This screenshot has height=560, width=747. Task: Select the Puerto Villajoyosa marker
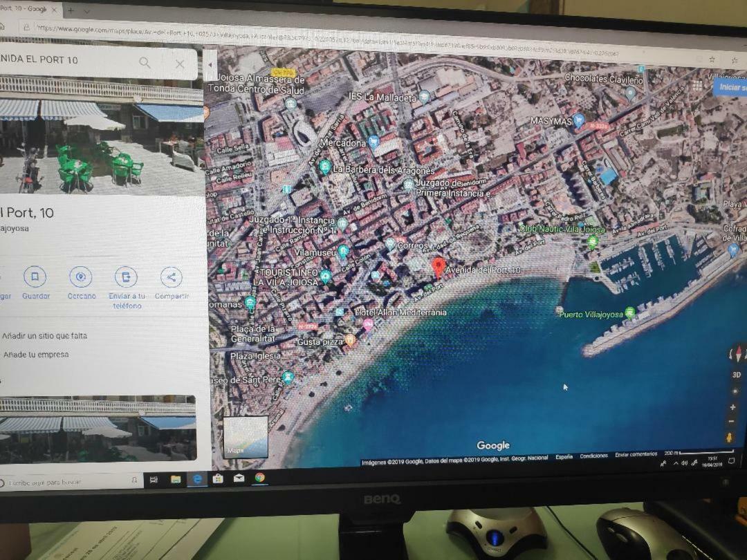pos(630,312)
